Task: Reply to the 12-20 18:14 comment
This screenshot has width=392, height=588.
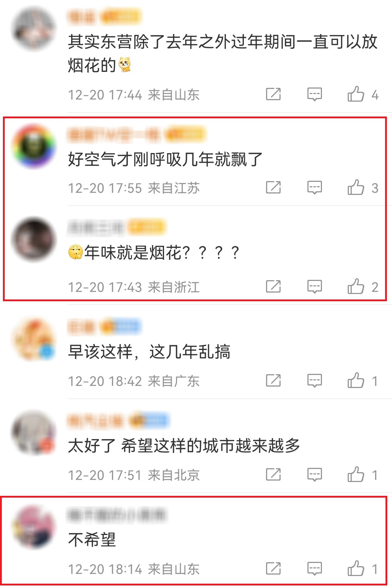Action: tap(314, 569)
